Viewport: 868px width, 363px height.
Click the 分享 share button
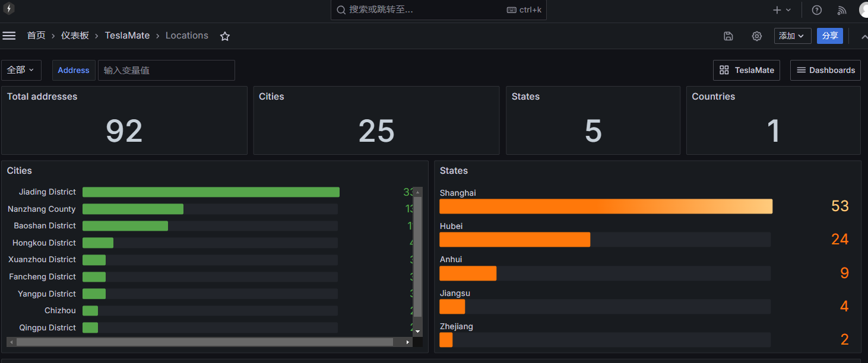tap(829, 36)
